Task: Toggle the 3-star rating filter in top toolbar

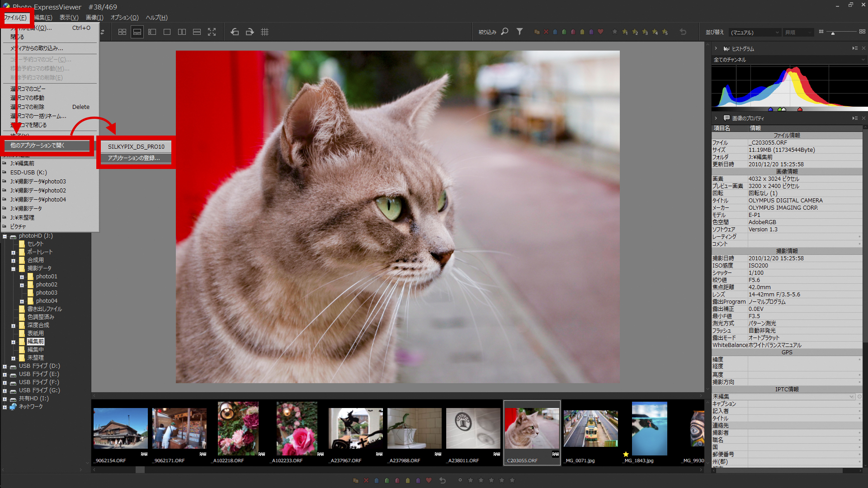Action: pos(645,32)
